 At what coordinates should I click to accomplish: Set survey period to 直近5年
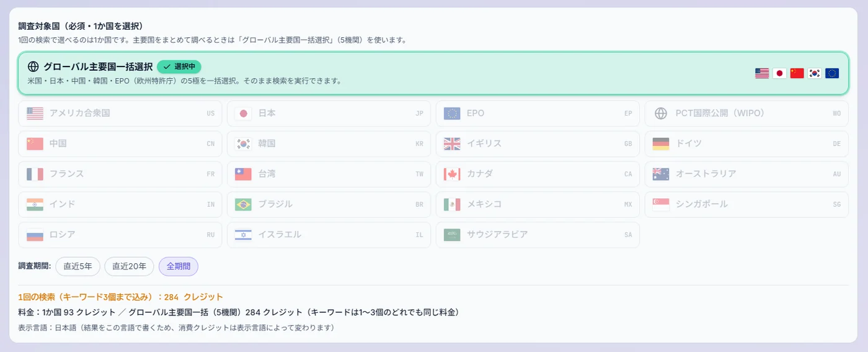(x=77, y=266)
